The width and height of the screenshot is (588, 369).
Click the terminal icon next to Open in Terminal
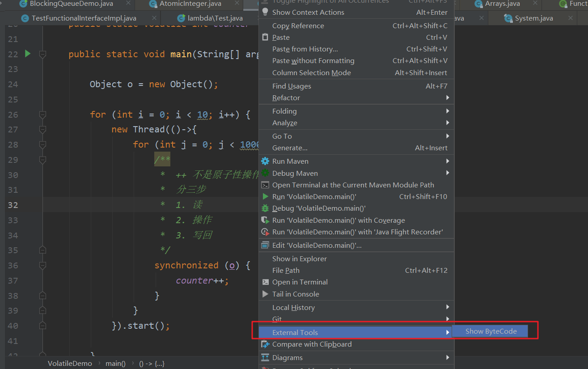pos(265,282)
